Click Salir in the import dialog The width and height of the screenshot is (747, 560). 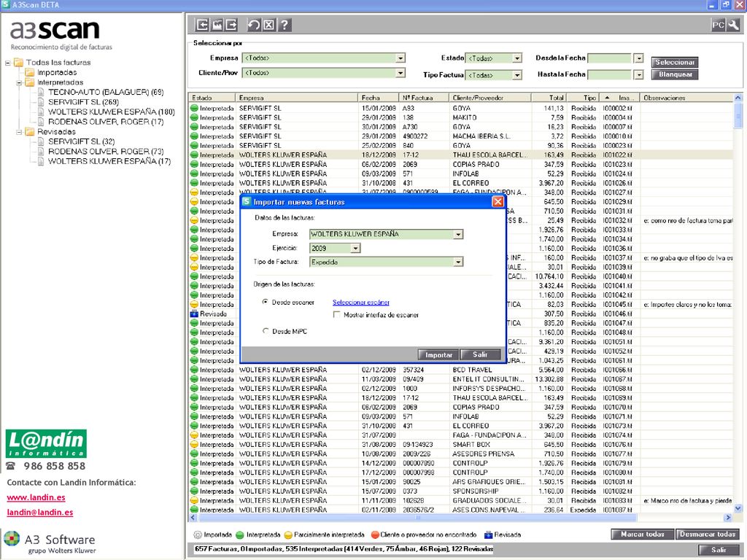(x=480, y=355)
